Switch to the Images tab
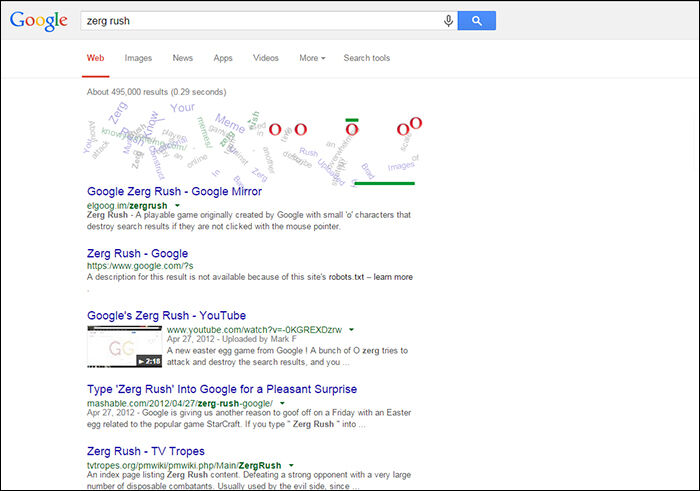Viewport: 700px width, 491px height. click(x=138, y=58)
